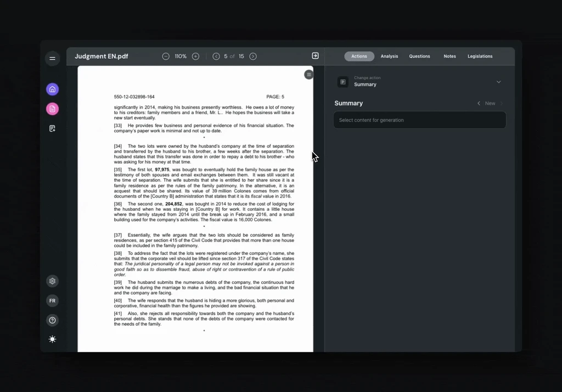The height and width of the screenshot is (392, 562).
Task: Switch to the Analysis tab
Action: click(389, 56)
